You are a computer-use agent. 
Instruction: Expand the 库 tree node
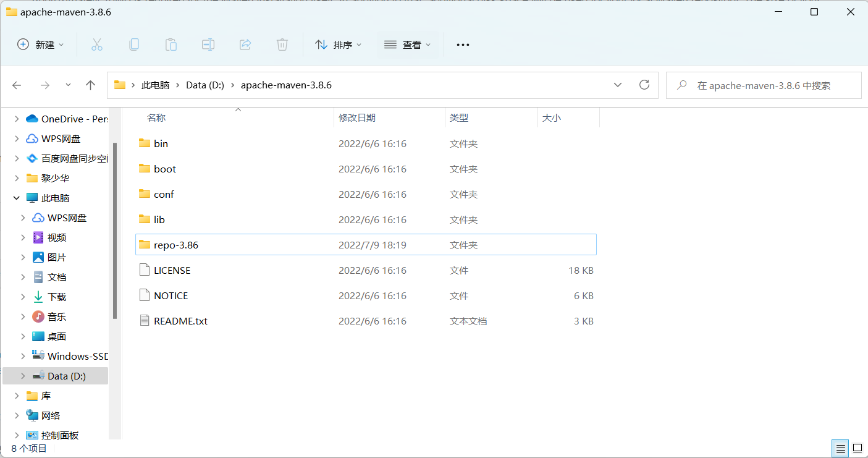tap(16, 396)
